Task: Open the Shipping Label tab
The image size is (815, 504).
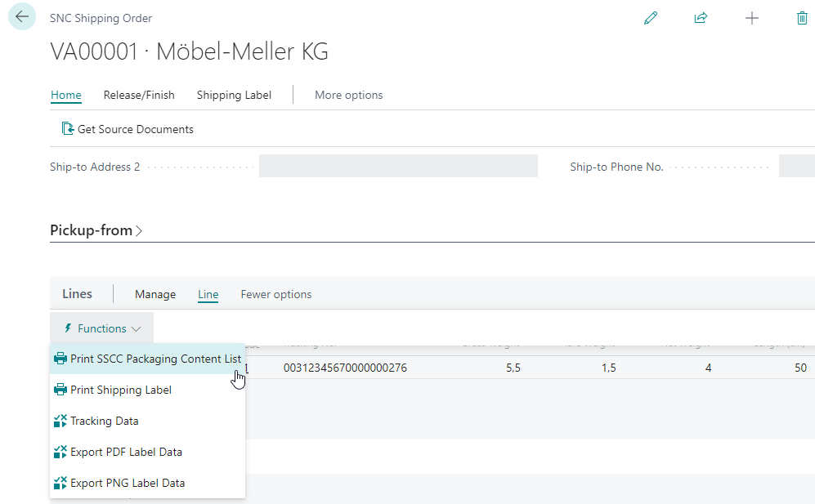Action: pyautogui.click(x=234, y=95)
